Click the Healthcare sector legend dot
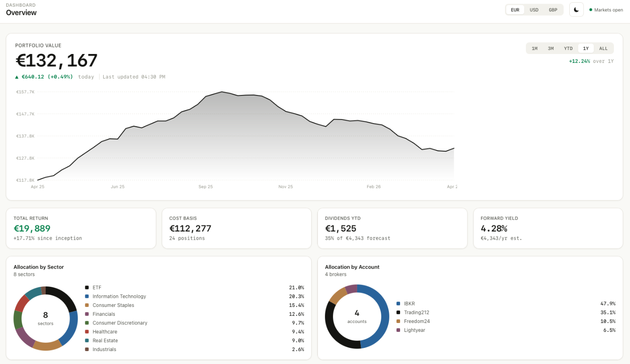This screenshot has height=364, width=630. point(85,331)
